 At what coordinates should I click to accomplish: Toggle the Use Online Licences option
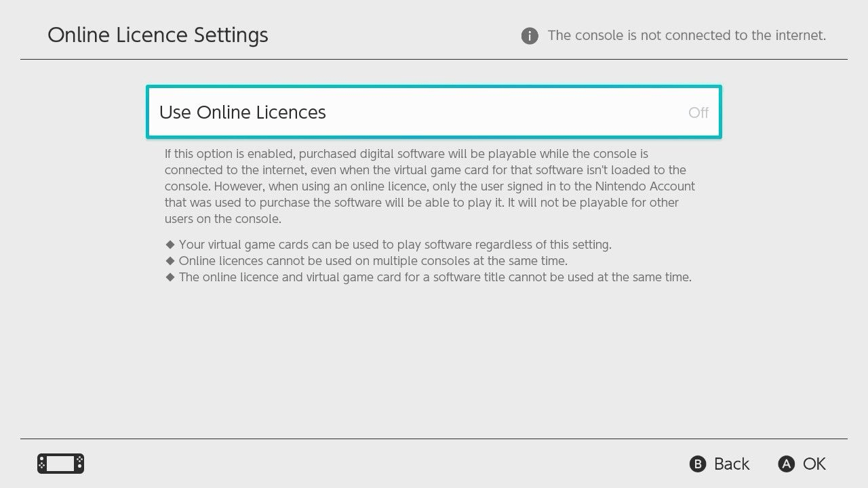point(433,113)
